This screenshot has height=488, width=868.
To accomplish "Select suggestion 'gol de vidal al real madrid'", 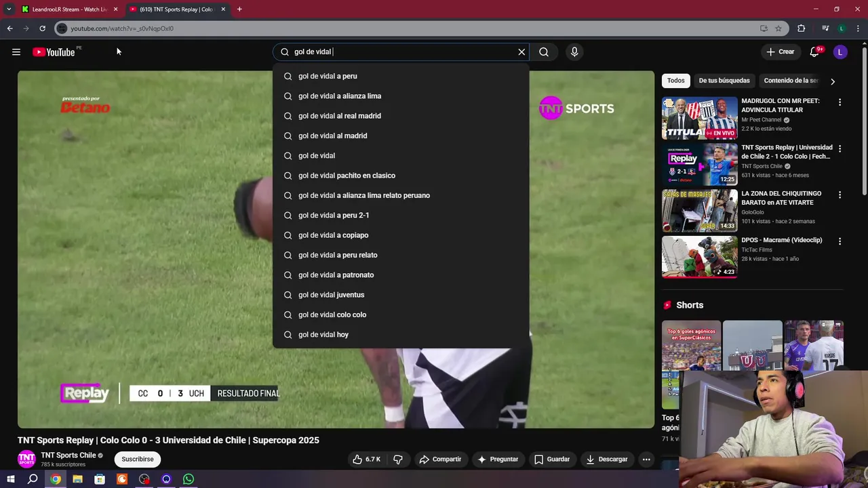I will [x=401, y=116].
